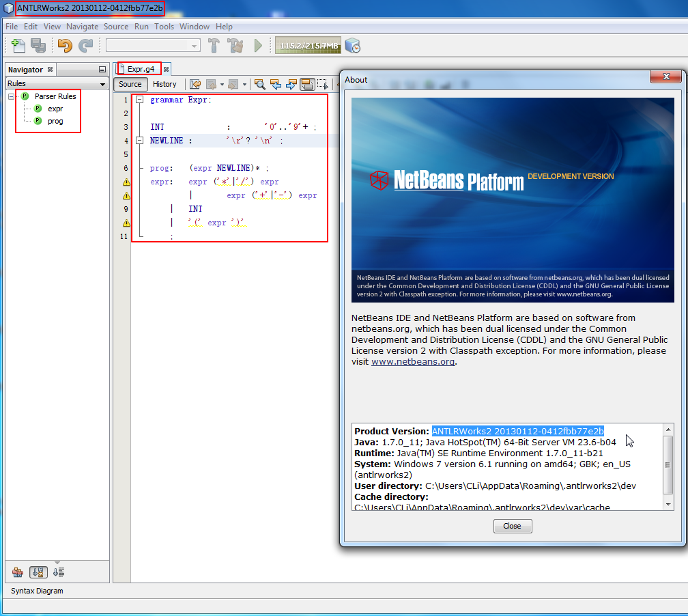
Task: Select the expr rule in Navigator
Action: coord(55,109)
